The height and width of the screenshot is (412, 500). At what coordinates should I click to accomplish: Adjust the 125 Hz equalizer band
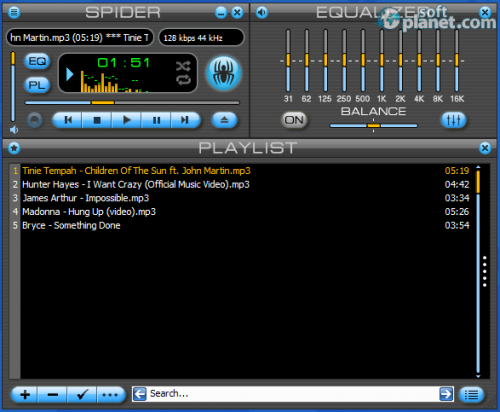pyautogui.click(x=325, y=61)
